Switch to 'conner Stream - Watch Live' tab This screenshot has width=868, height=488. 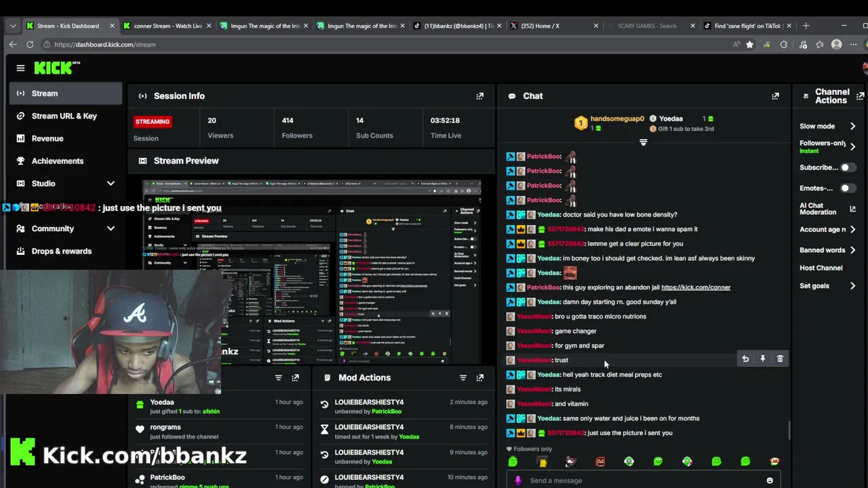[167, 26]
